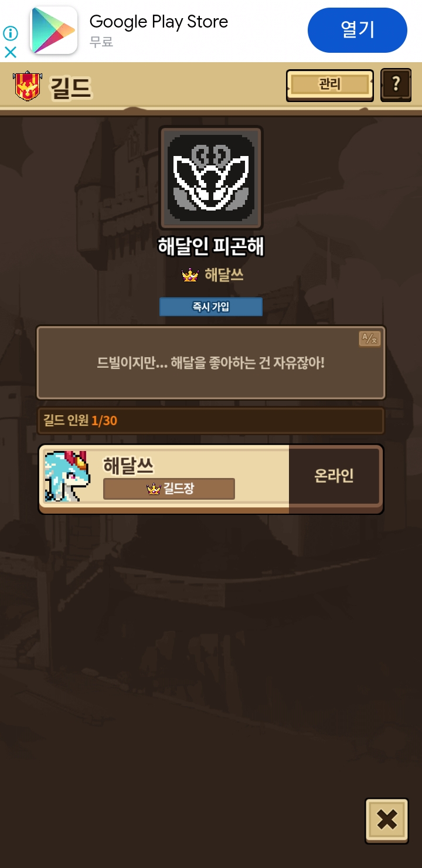
Task: Click the red guild banner icon
Action: click(27, 86)
